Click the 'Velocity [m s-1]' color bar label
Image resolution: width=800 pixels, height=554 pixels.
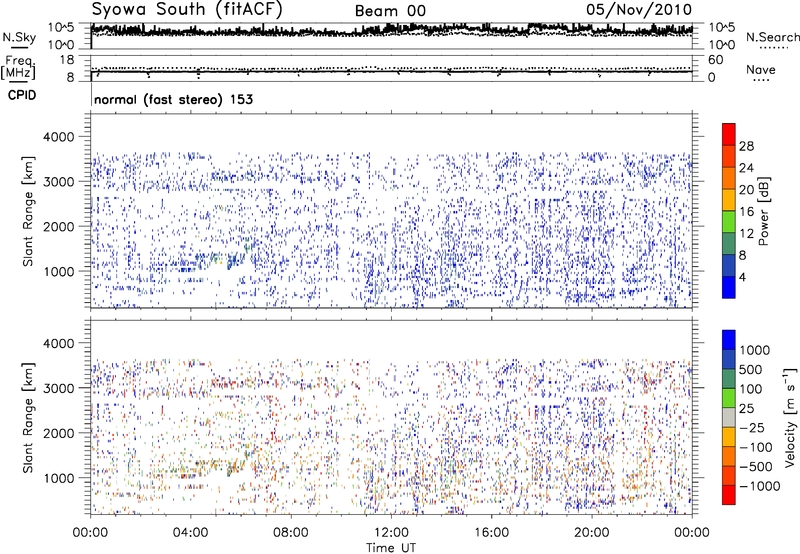790,417
